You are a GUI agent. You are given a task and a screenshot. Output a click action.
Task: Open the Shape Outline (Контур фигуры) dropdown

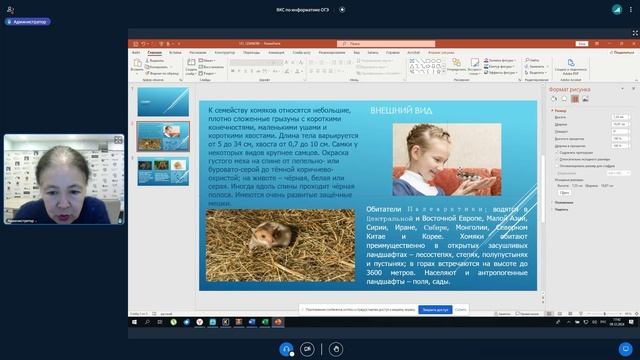[499, 67]
